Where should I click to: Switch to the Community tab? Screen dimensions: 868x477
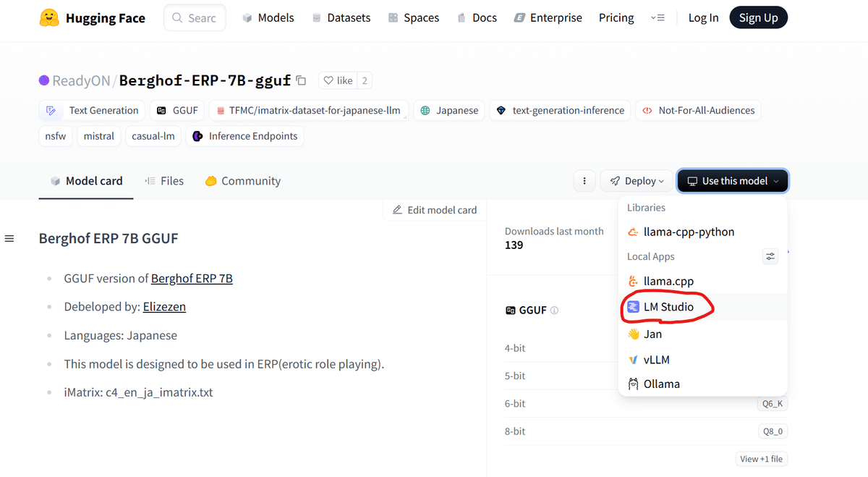(x=242, y=181)
